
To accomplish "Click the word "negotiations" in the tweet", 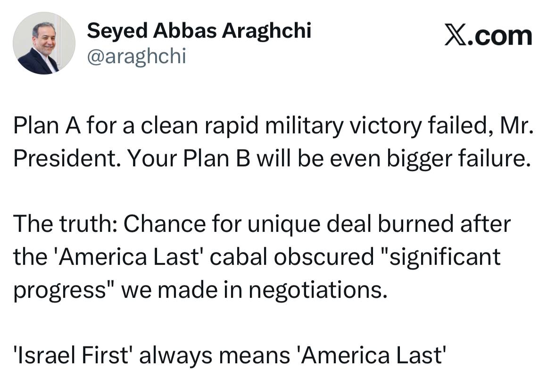I will coord(314,289).
